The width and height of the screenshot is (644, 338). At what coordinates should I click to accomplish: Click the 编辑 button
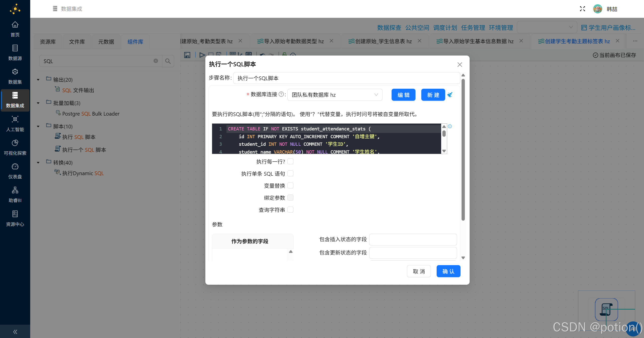click(x=403, y=95)
